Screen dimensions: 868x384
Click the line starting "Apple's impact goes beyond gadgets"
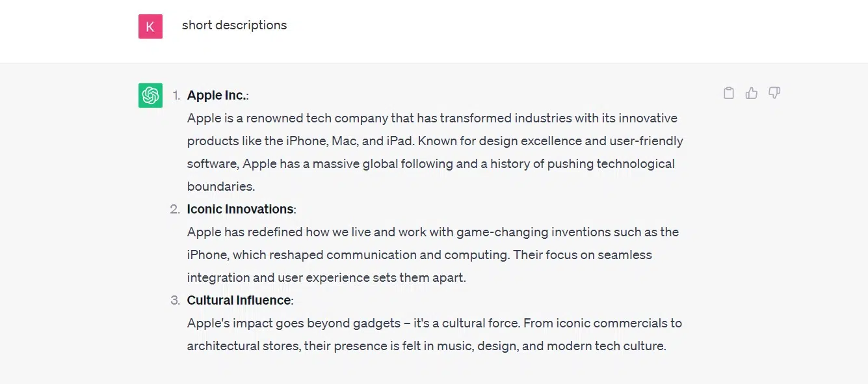pos(434,323)
